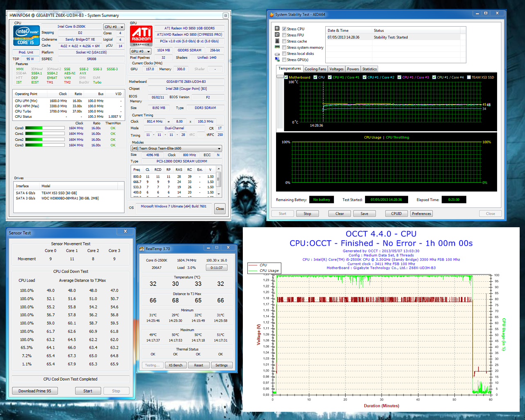Enable Stress local disks checkbox
Viewport: 525px width, 420px height.
tap(284, 53)
